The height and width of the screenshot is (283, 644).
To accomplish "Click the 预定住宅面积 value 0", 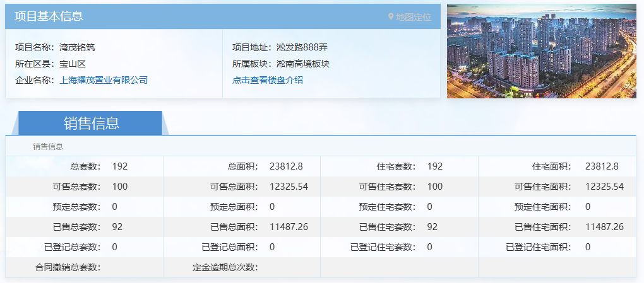I will click(588, 207).
